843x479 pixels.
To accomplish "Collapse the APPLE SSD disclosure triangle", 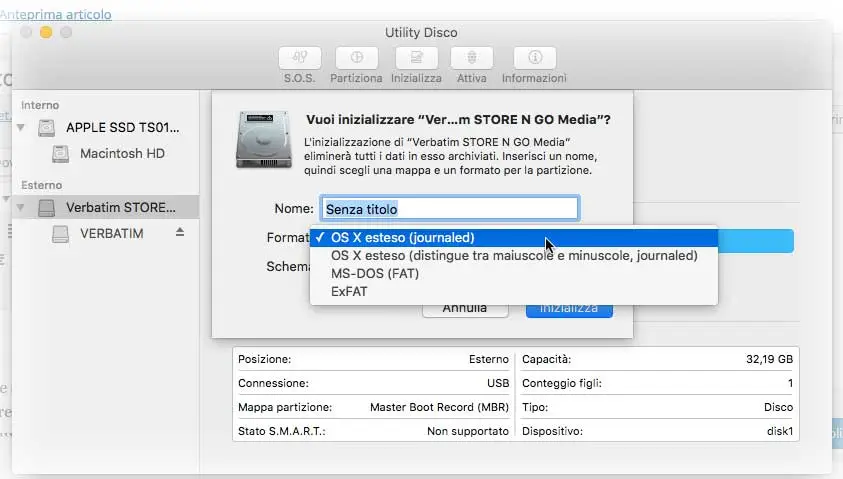I will 21,127.
